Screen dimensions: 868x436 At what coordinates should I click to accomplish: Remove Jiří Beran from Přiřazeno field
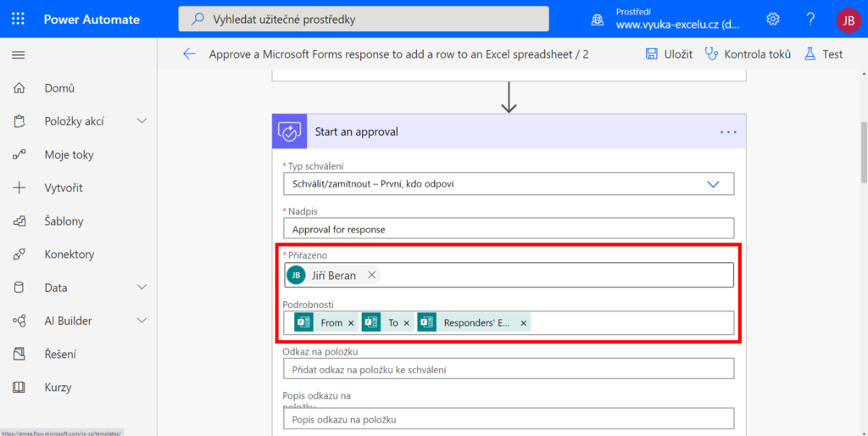[x=371, y=275]
